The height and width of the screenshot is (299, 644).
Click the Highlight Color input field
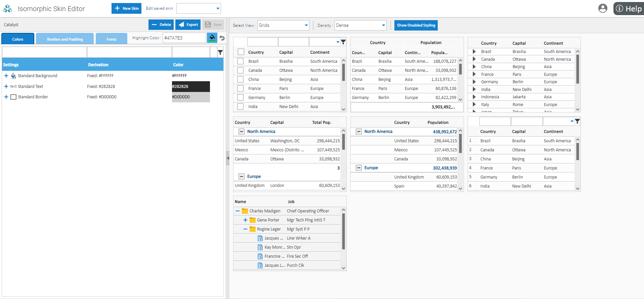point(184,38)
